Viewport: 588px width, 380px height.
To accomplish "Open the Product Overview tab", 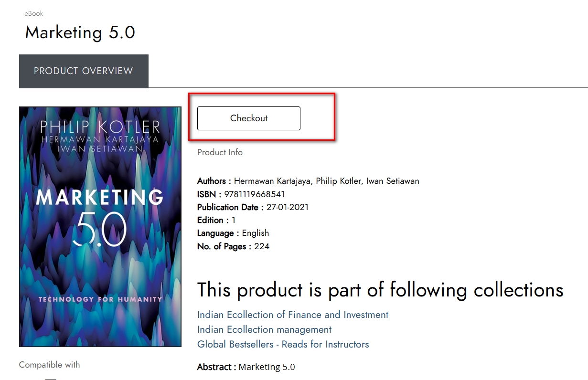I will 84,71.
